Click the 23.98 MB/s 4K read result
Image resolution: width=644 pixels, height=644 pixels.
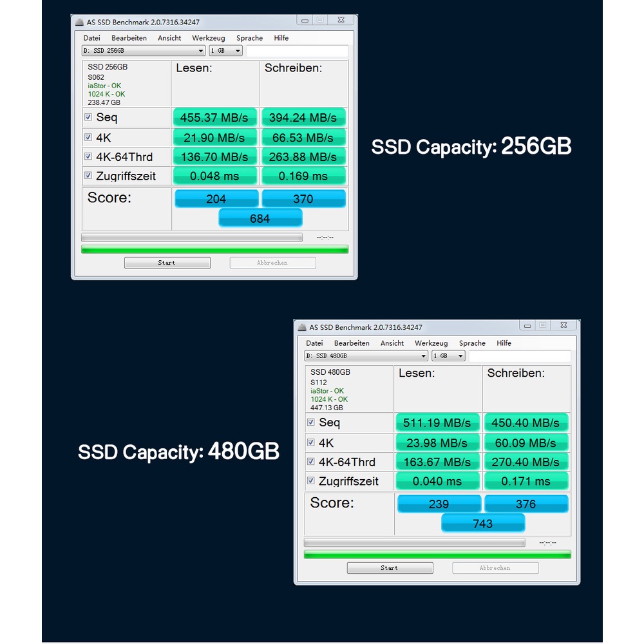[x=437, y=443]
